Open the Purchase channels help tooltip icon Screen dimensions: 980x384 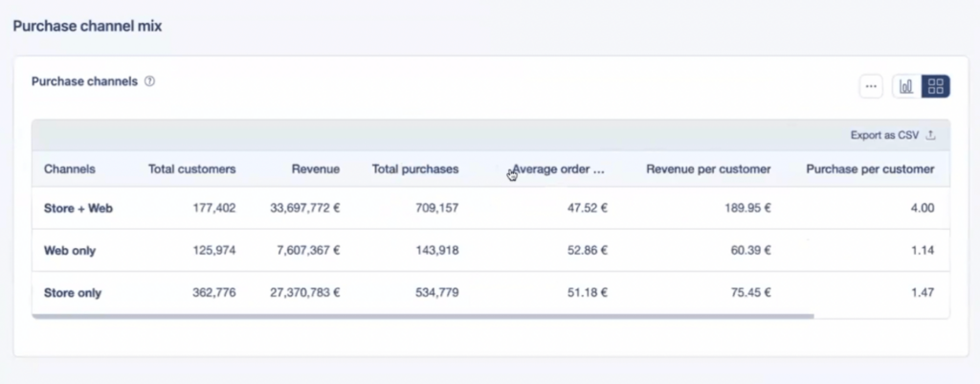click(x=150, y=81)
